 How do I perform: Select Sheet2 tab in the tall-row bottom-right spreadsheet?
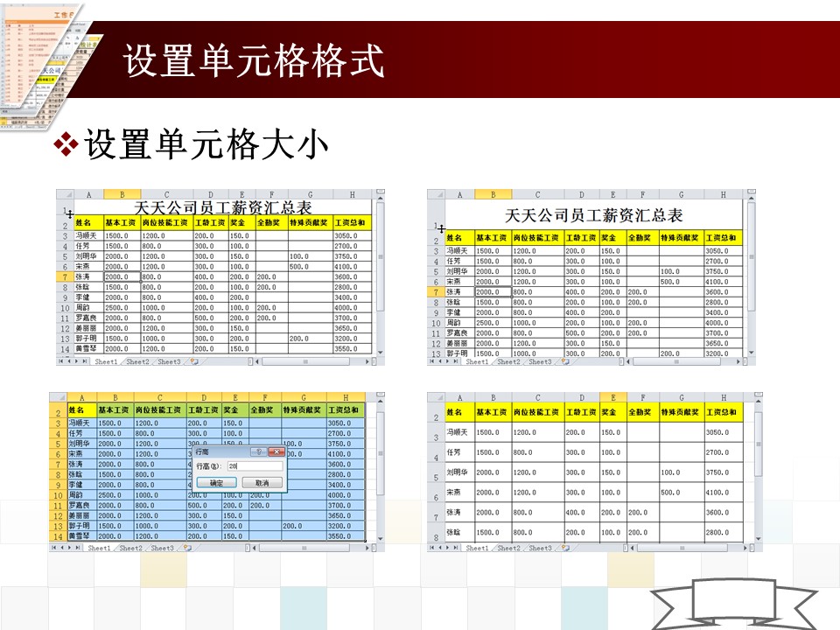(x=508, y=548)
